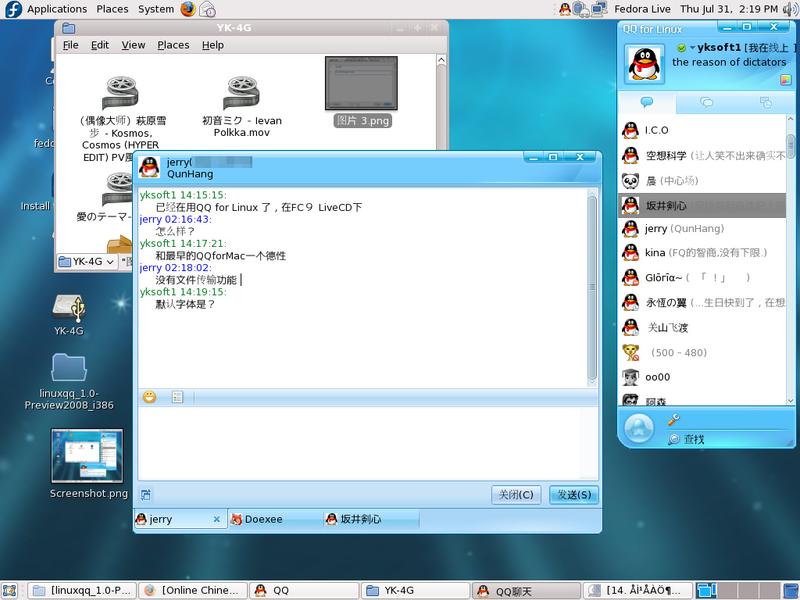
Task: Select contact 关山飞渡
Action: tap(703, 328)
